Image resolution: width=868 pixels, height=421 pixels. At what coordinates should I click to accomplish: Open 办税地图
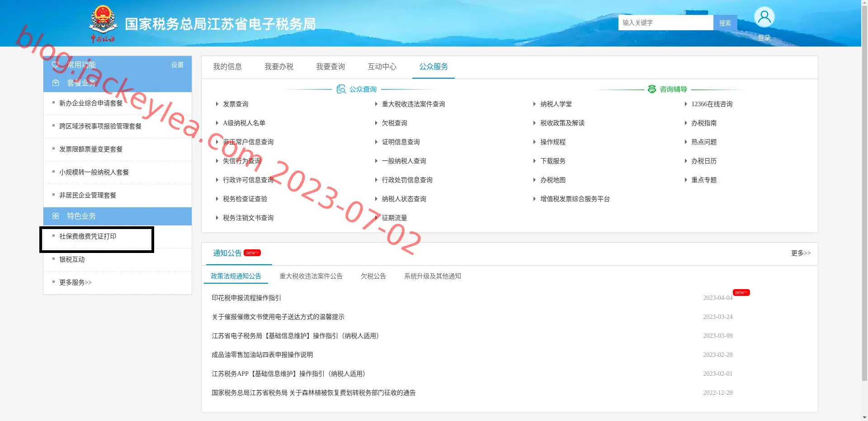[553, 180]
